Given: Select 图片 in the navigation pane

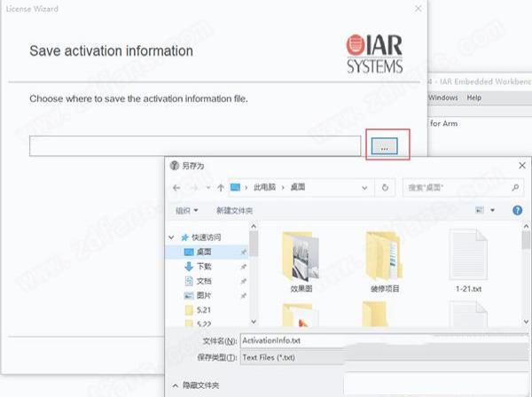Looking at the screenshot, I should (204, 294).
